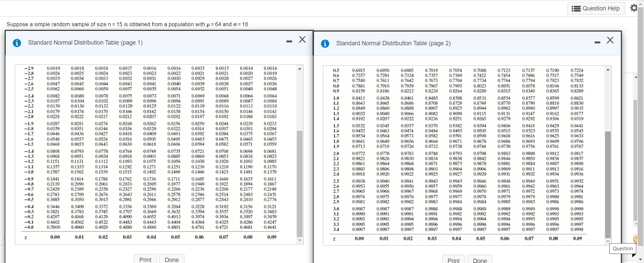Viewport: 644px width, 263px height.
Task: Click the z label under page 2 table
Action: coord(334,239)
